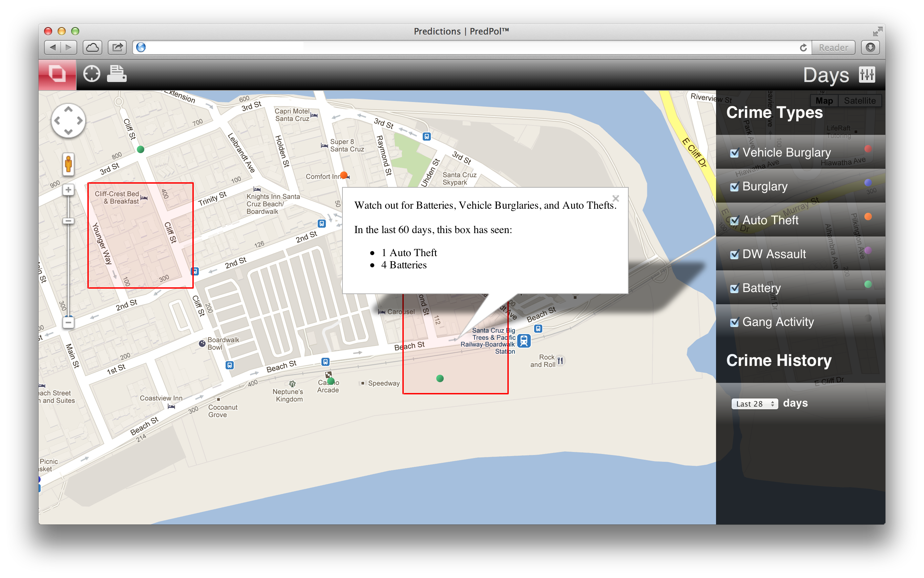Click the red PredPol boxes logo button
Screen dimensions: 924x578
coord(57,74)
